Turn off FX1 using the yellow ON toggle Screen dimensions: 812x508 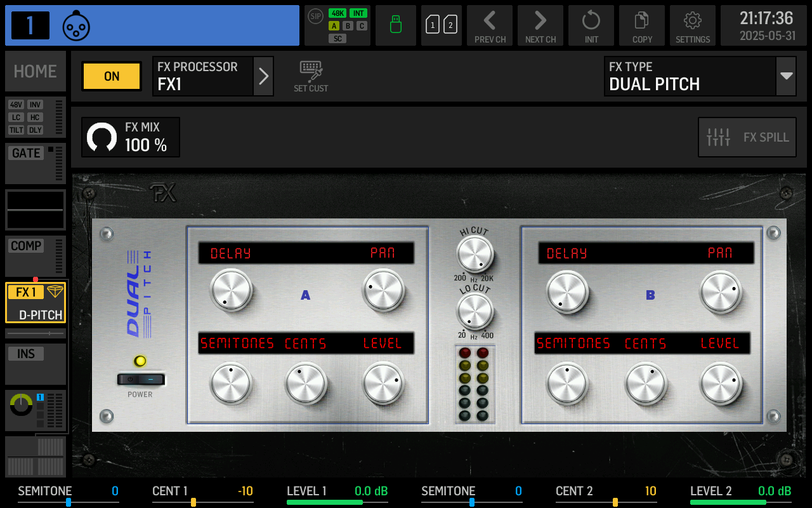pos(111,76)
